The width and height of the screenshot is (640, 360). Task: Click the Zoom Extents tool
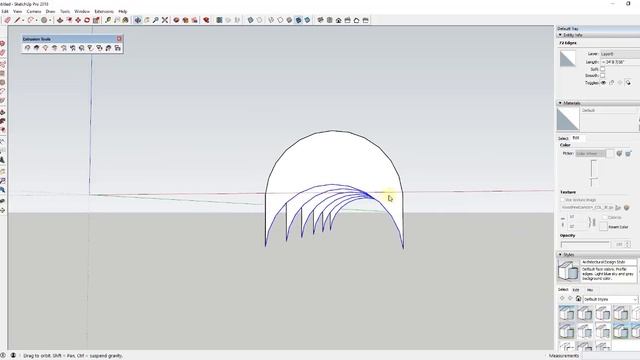coord(165,20)
